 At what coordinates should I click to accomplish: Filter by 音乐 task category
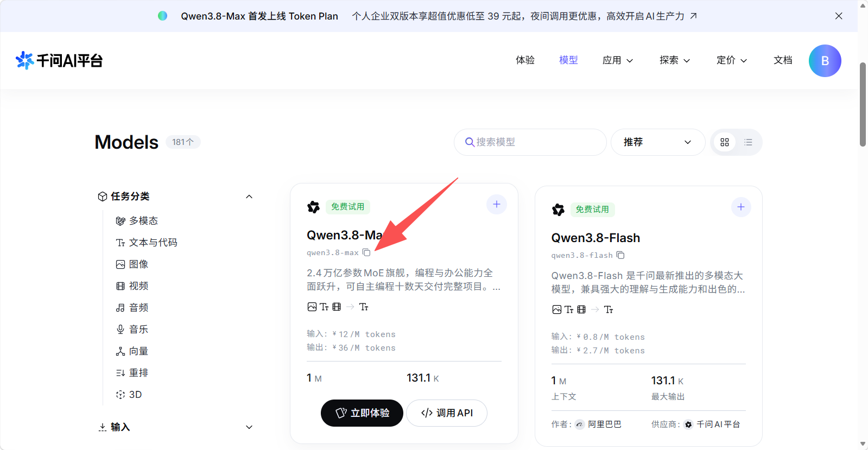pyautogui.click(x=132, y=329)
